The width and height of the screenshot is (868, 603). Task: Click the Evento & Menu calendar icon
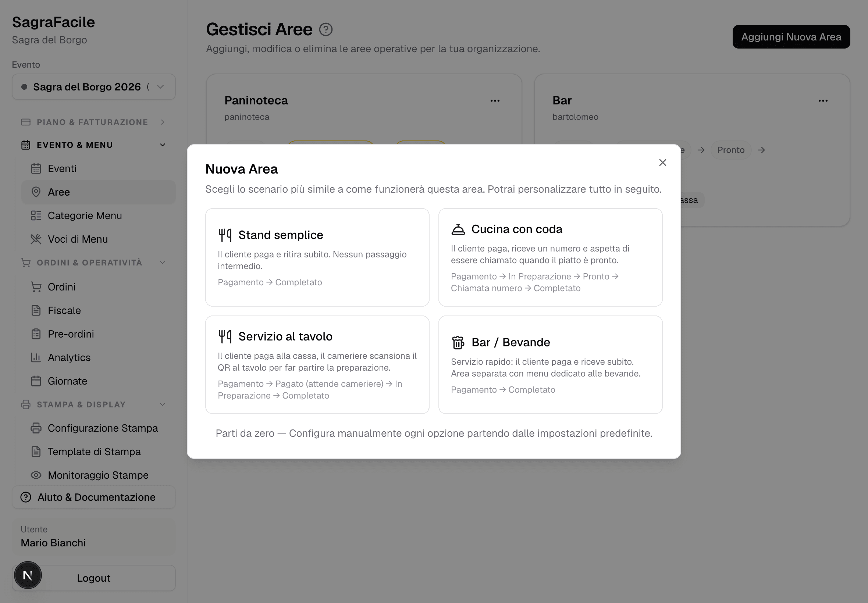click(x=26, y=145)
